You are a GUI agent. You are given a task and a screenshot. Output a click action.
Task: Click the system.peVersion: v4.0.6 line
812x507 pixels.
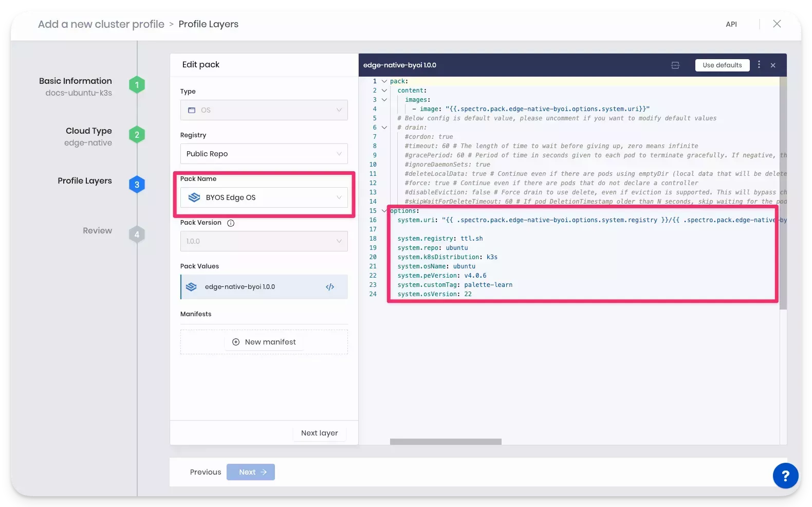[x=442, y=276]
